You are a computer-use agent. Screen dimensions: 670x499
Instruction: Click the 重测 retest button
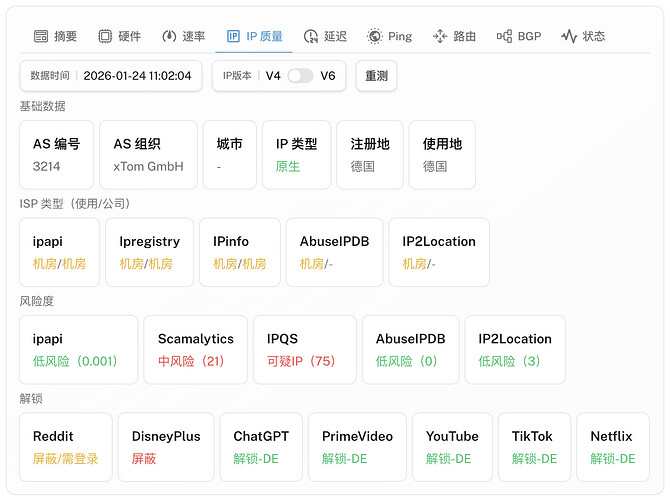pos(376,76)
